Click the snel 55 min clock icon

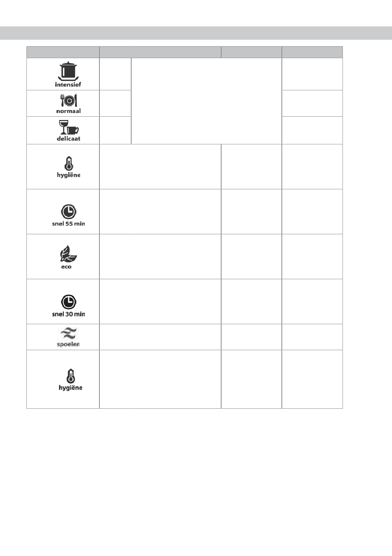coord(68,212)
